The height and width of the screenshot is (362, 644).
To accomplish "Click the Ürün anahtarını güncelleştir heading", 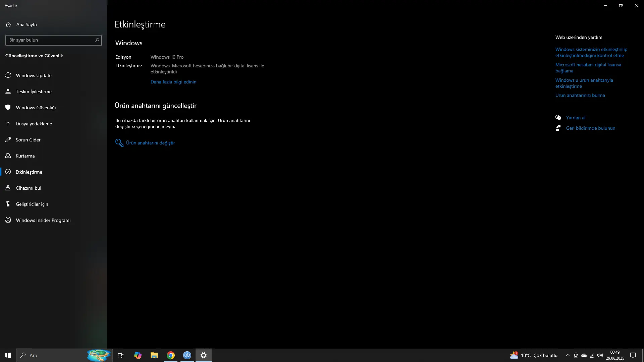I will (x=156, y=106).
